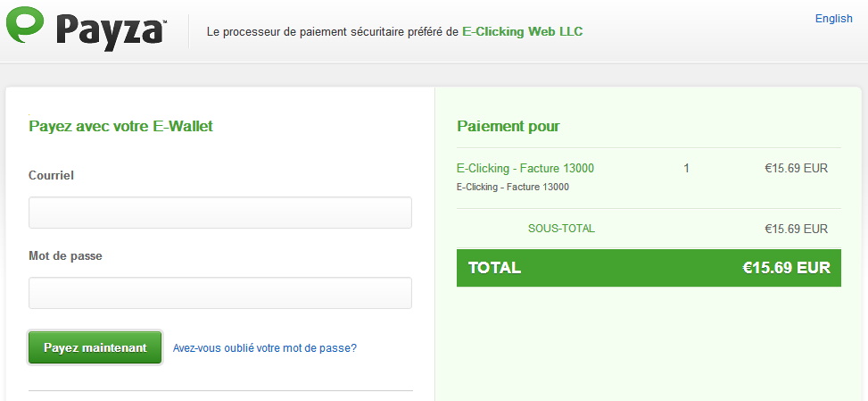Click the item quantity value 1
Screen dimensions: 868x401
(x=686, y=168)
